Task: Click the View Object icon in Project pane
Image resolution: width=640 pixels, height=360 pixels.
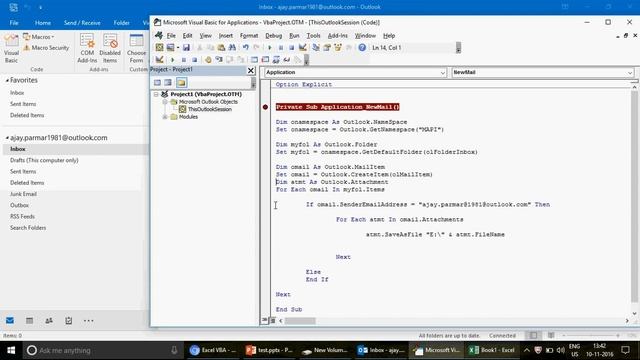Action: [x=168, y=83]
